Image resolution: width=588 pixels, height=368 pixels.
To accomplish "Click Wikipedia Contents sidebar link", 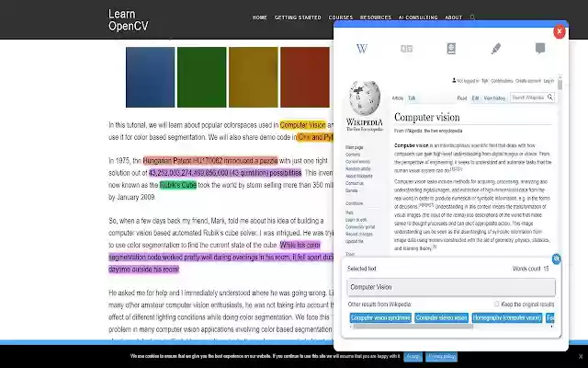I will (x=353, y=155).
